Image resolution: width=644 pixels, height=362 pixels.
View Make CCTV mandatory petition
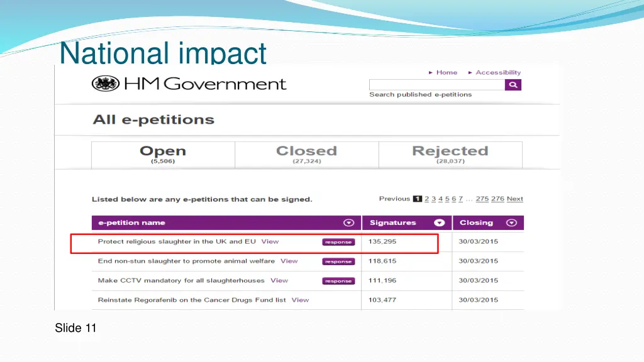[279, 280]
